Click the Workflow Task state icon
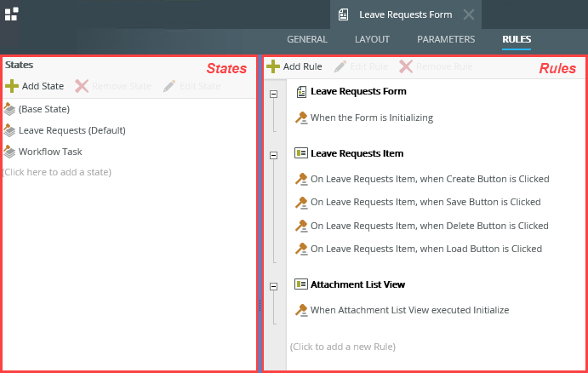The width and height of the screenshot is (588, 373). tap(9, 152)
